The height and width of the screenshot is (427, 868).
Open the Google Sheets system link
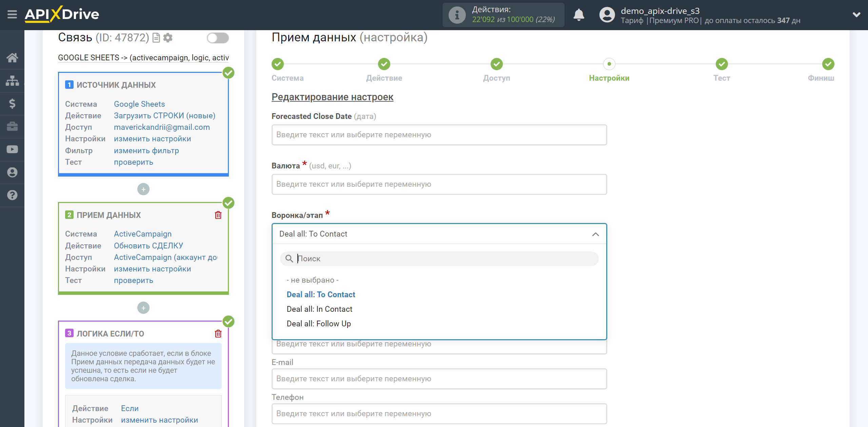[139, 104]
